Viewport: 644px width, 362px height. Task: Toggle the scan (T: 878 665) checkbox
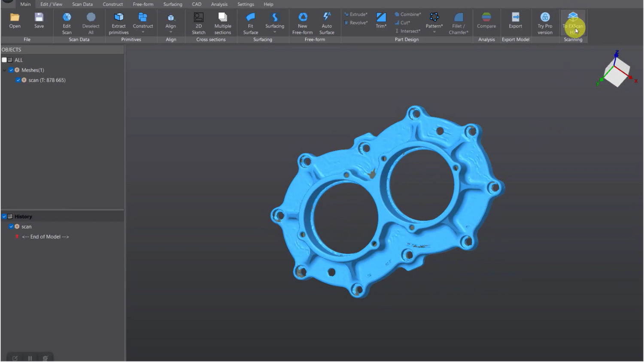(18, 80)
